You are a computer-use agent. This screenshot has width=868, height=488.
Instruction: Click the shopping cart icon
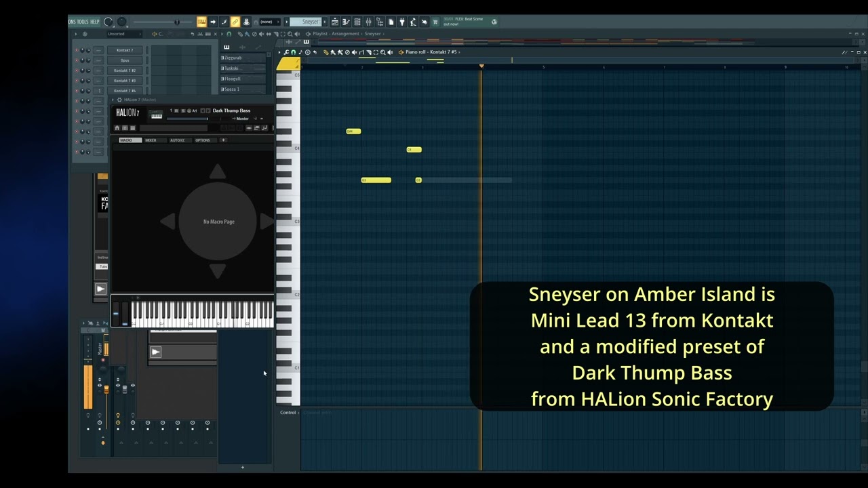point(435,22)
